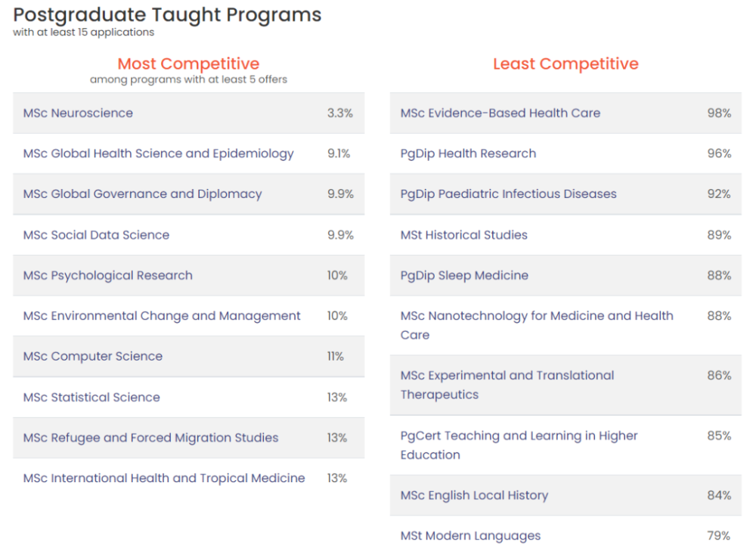The image size is (756, 548).
Task: Open MSt Historical Studies entry
Action: click(x=464, y=235)
